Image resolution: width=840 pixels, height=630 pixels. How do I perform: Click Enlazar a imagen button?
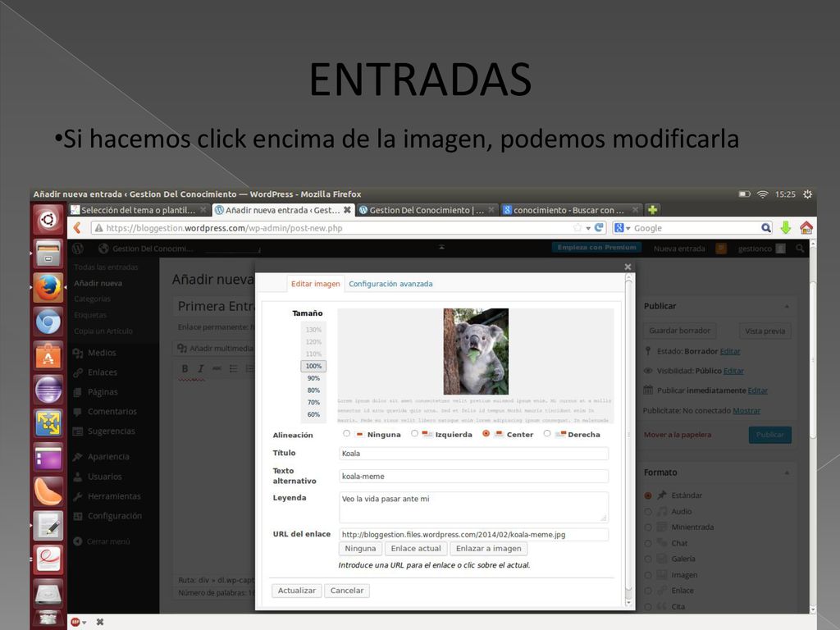[489, 549]
